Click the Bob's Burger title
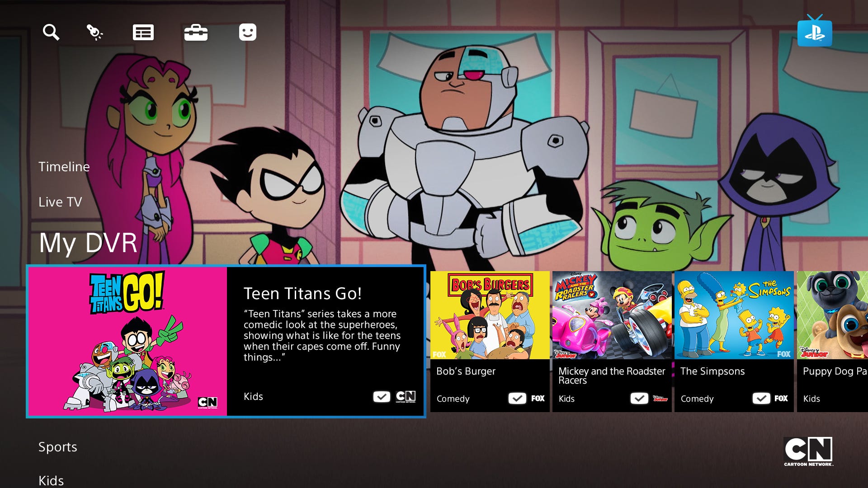 pos(466,371)
